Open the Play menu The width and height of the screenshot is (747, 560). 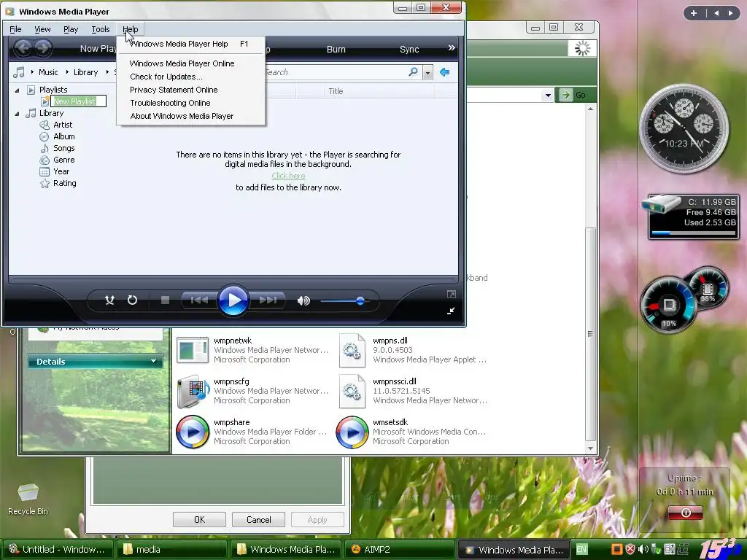(x=71, y=29)
